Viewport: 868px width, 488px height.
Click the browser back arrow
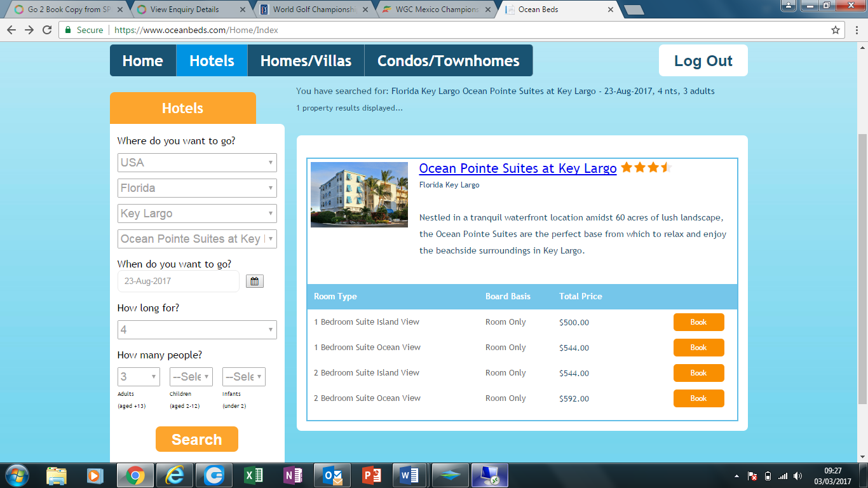(x=11, y=30)
